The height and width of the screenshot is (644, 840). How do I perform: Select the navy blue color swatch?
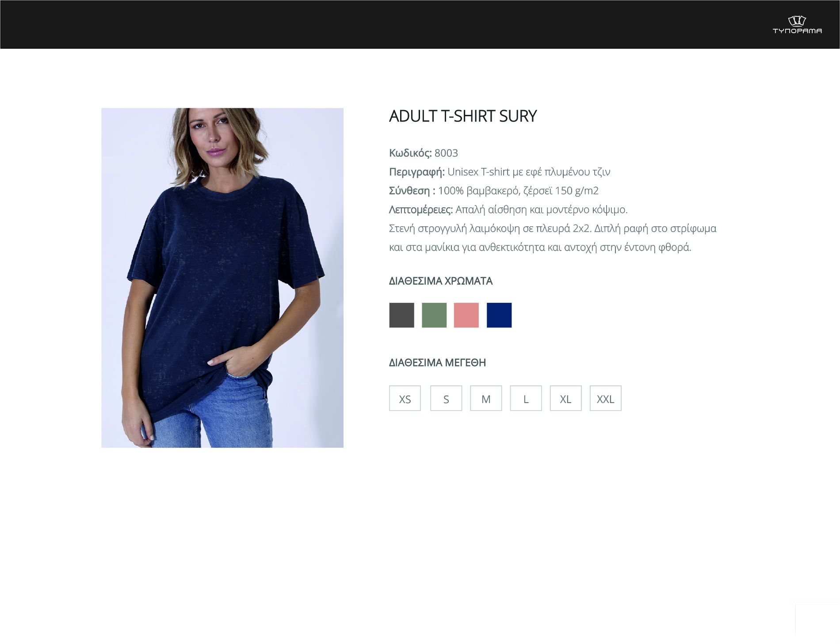click(499, 315)
